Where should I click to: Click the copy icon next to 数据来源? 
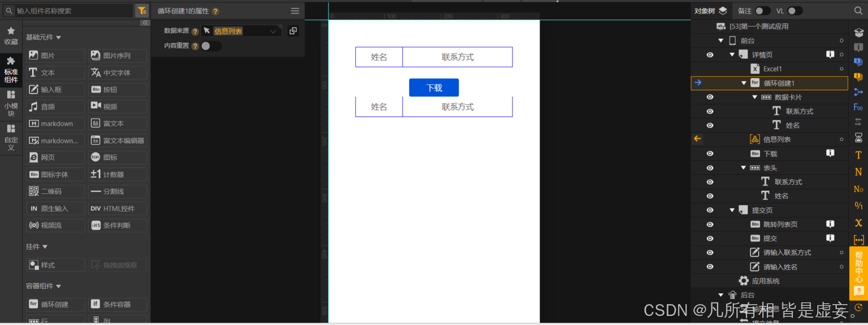293,31
